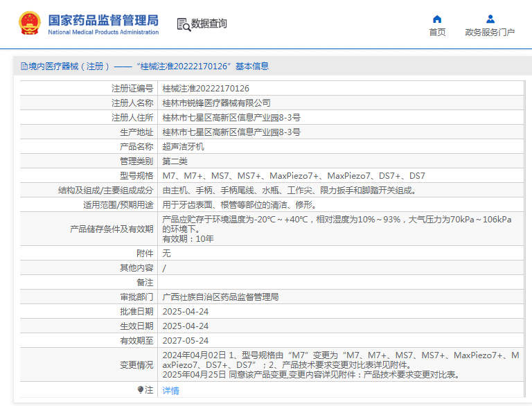532x406 pixels.
Task: Click approving department 广西壮族自治区药品监督管理局
Action: click(x=220, y=297)
